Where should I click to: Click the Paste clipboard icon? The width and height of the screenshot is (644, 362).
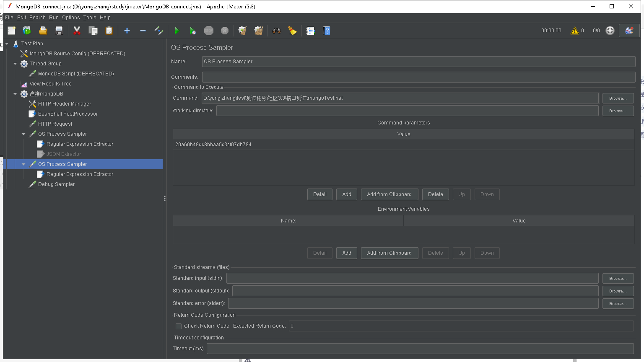109,31
